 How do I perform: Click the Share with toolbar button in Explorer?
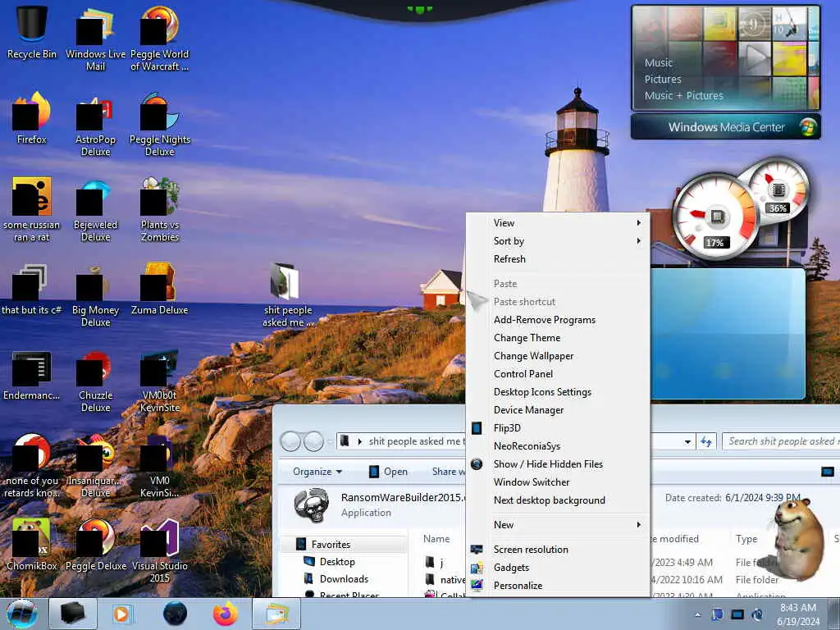click(x=449, y=472)
